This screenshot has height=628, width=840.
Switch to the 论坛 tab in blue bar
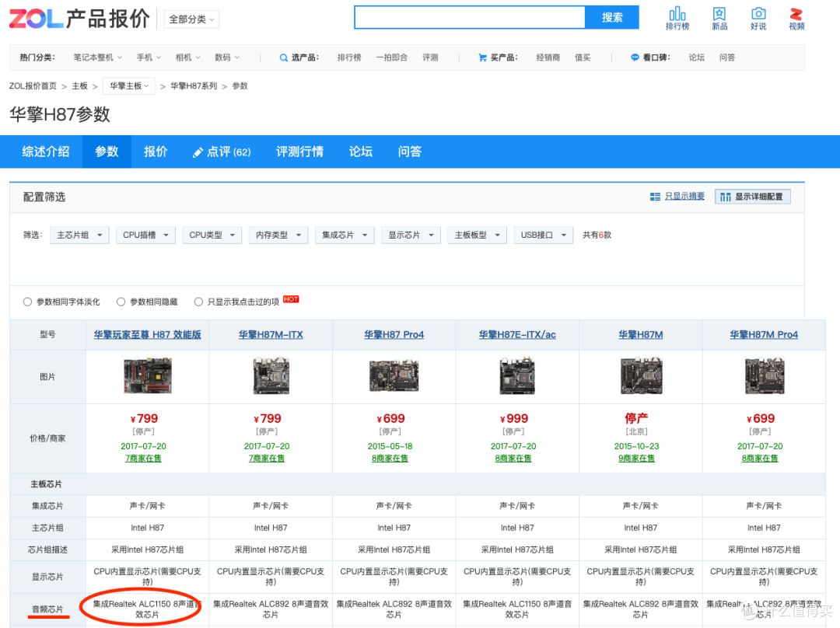[361, 152]
